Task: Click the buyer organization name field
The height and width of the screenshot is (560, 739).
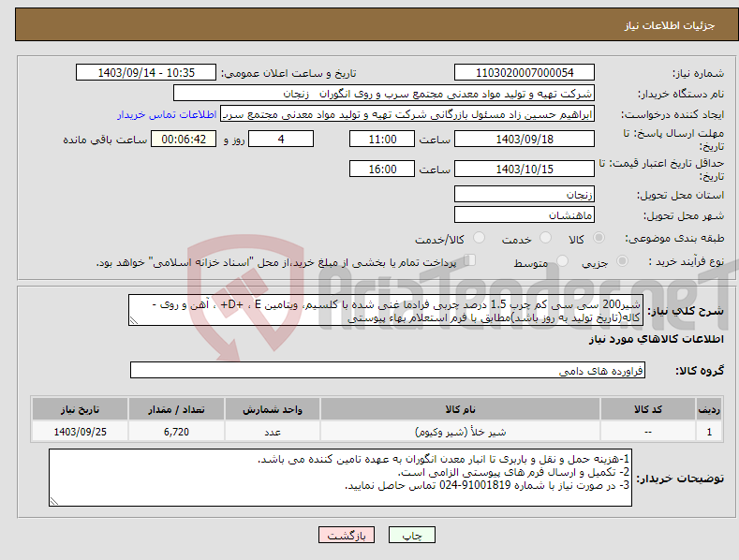Action: point(384,94)
